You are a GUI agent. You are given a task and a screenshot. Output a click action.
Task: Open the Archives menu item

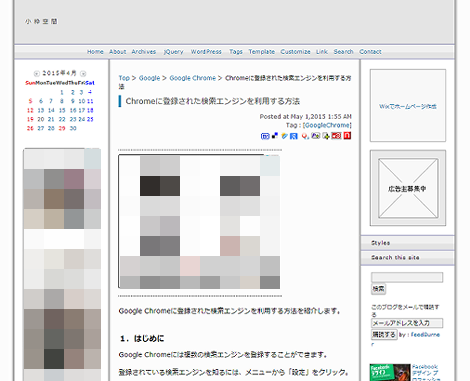pyautogui.click(x=144, y=52)
